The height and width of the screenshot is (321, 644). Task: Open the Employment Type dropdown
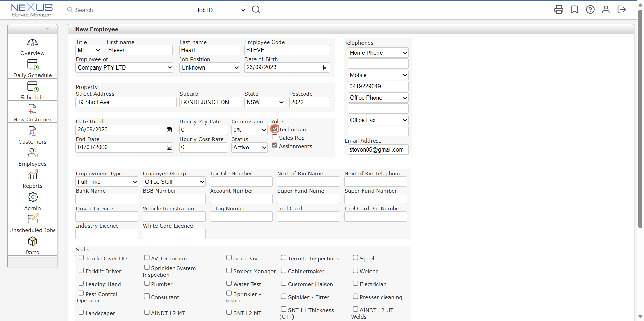pos(107,182)
